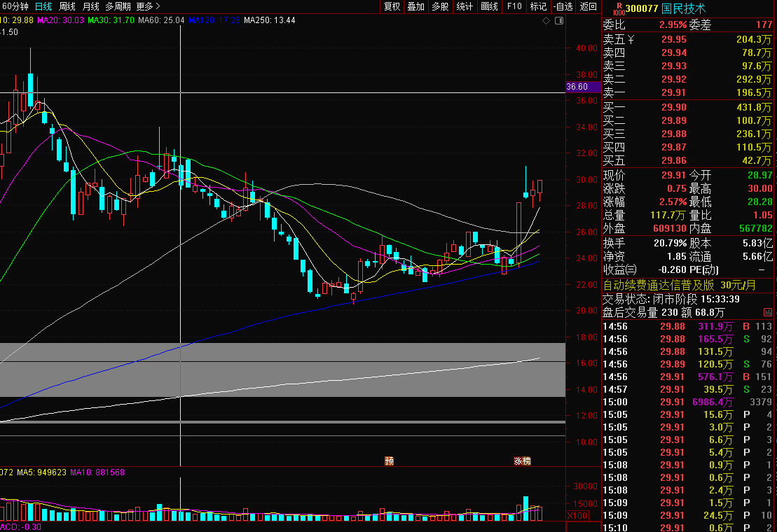The width and height of the screenshot is (777, 532).
Task: Click the 卖一 29.91 order row
Action: pos(689,92)
